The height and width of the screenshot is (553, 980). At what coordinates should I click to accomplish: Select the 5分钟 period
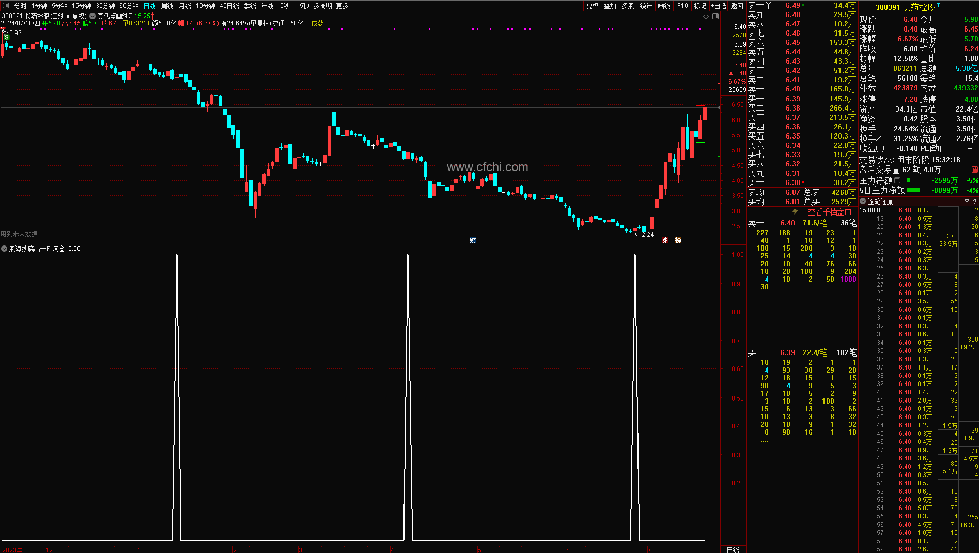point(59,6)
